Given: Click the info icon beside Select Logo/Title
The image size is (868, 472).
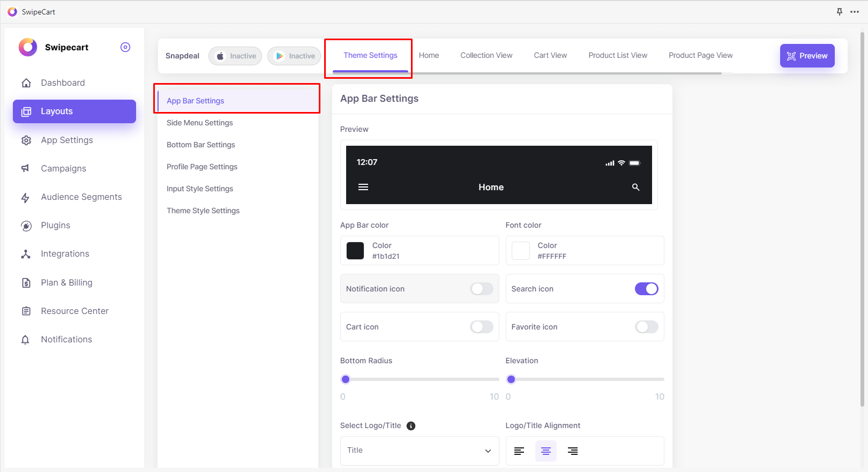Looking at the screenshot, I should point(411,426).
